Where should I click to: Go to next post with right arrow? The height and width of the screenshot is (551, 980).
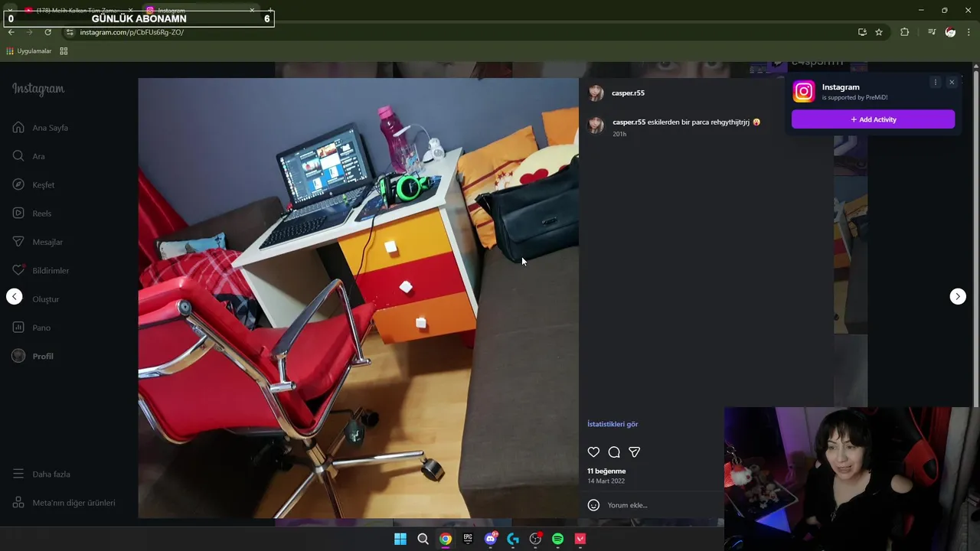click(958, 296)
